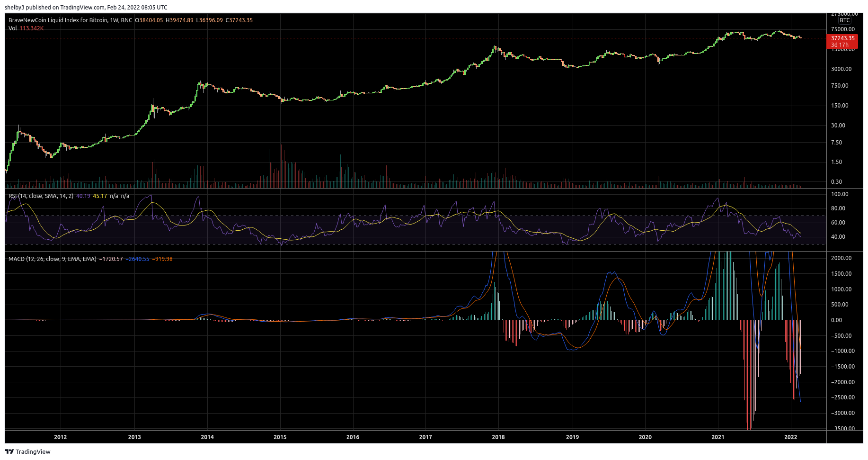Click the 40.00 level on the RSI axis
868x460 pixels.
click(x=839, y=237)
